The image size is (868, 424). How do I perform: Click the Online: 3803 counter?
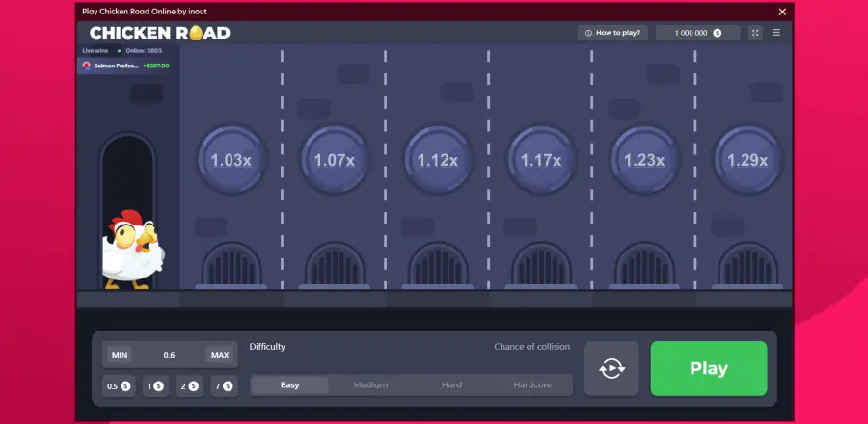144,51
